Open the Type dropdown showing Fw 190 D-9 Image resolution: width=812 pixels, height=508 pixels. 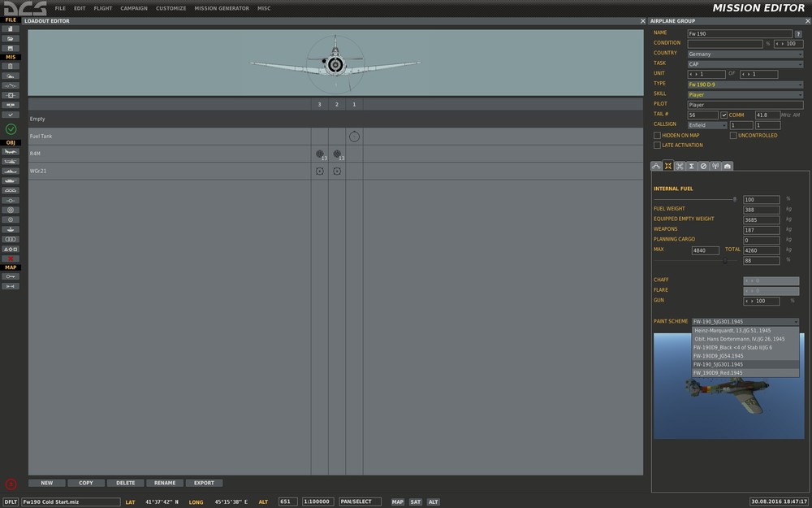pos(745,85)
